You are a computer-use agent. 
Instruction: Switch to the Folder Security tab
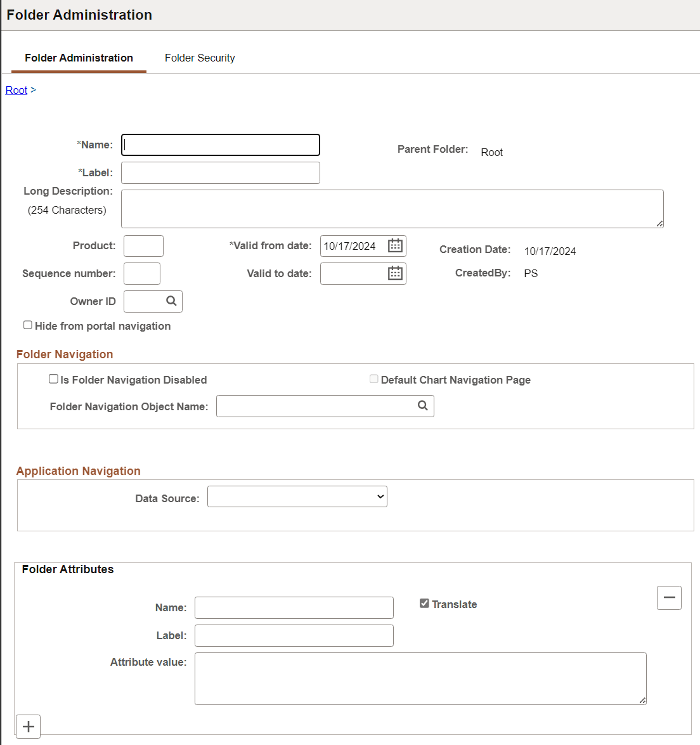tap(199, 58)
